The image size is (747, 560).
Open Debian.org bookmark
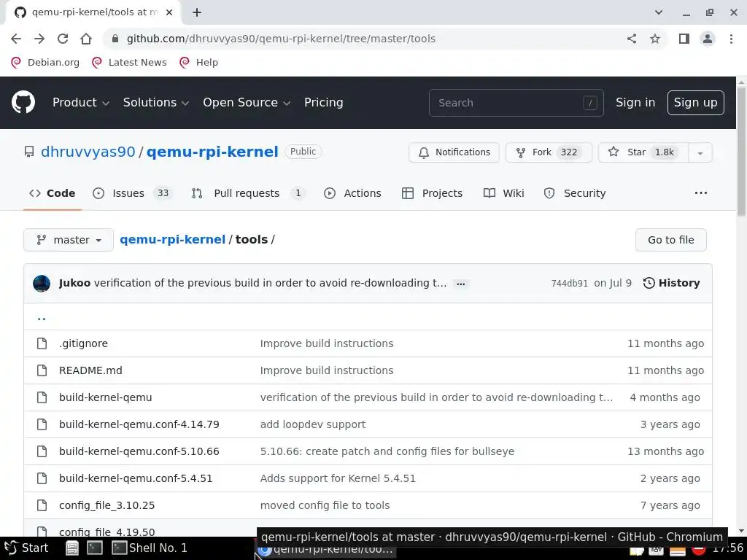tap(46, 63)
